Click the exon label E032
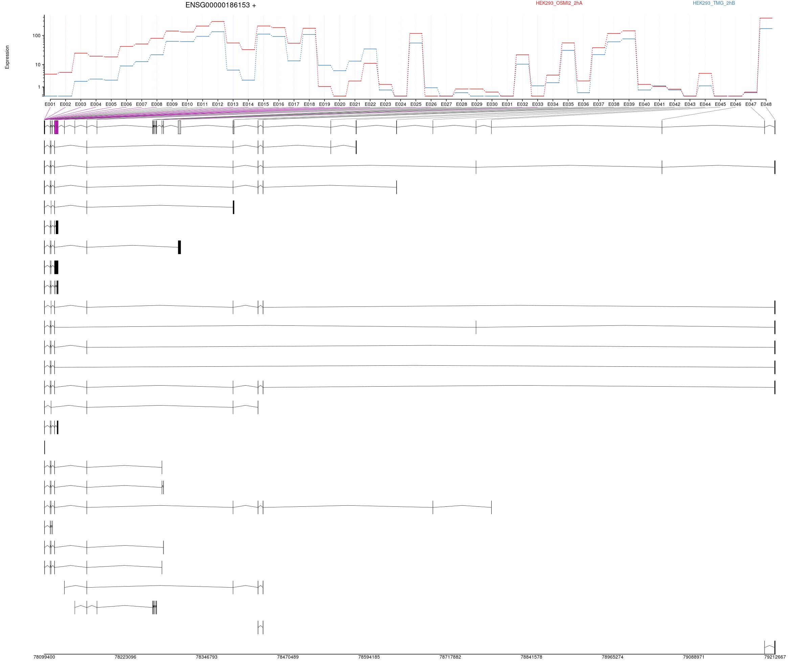This screenshot has height=663, width=812. click(522, 104)
